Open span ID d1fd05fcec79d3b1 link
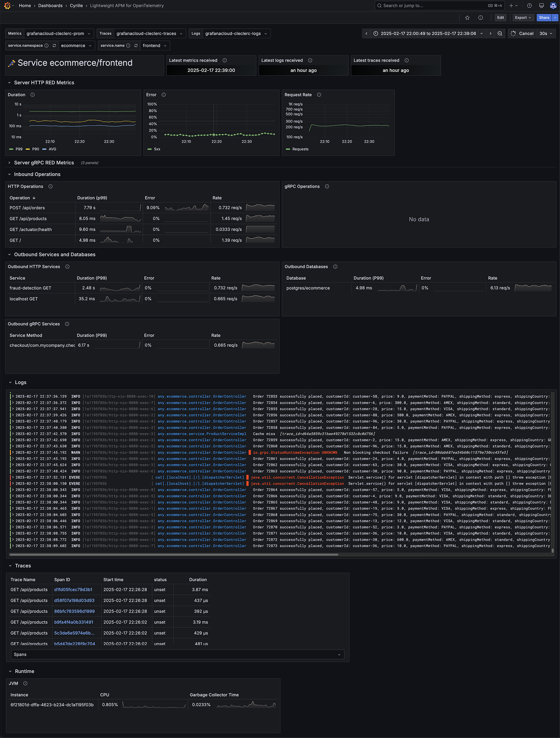The height and width of the screenshot is (738, 560). pos(73,590)
